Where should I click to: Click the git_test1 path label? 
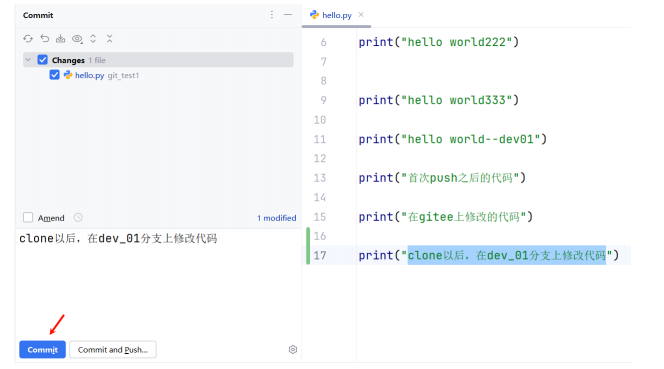(x=123, y=75)
